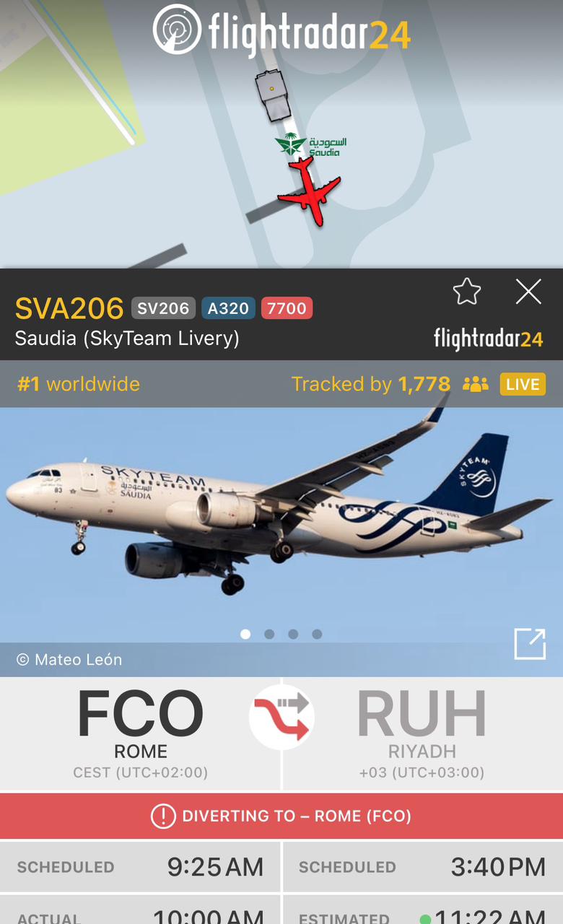563x924 pixels.
Task: Jump to the fourth photo dot
Action: point(317,634)
